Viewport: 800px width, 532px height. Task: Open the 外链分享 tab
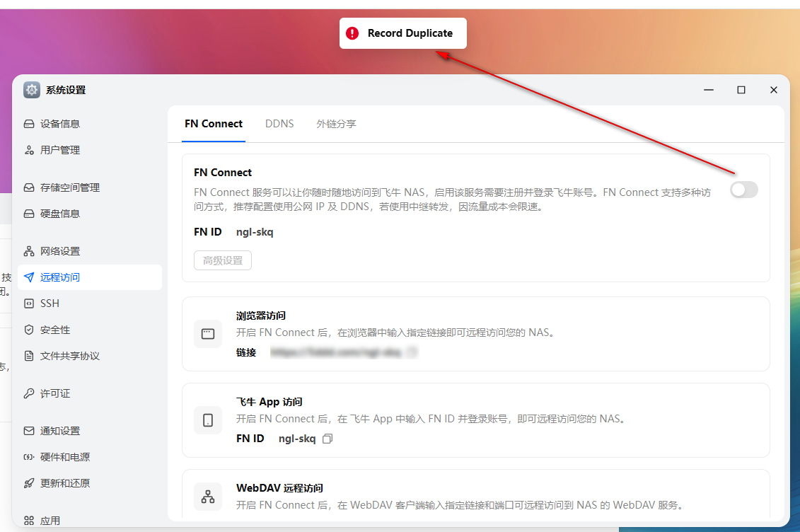click(336, 124)
